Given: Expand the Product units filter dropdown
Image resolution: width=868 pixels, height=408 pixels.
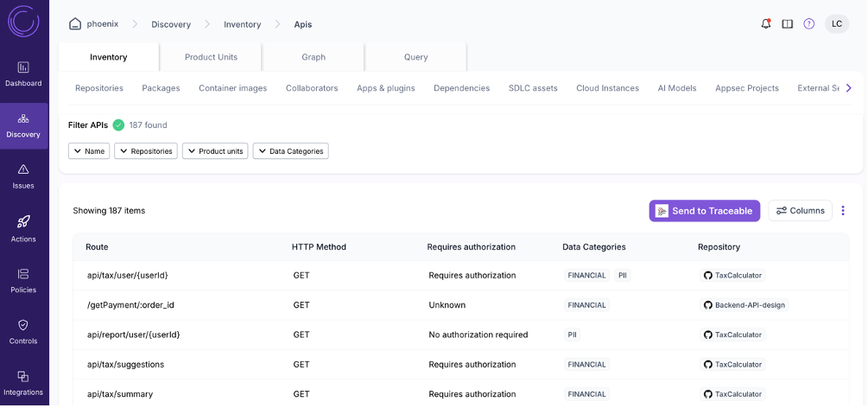Looking at the screenshot, I should click(x=215, y=150).
